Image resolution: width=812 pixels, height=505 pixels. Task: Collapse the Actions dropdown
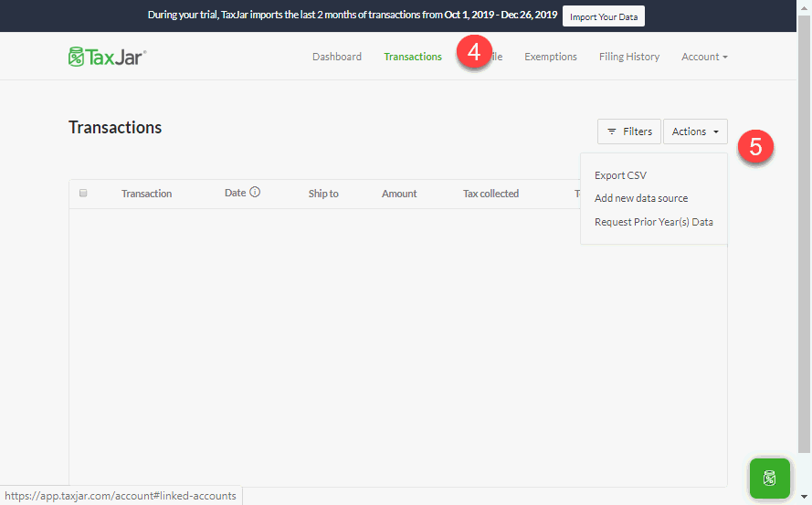[x=695, y=132]
